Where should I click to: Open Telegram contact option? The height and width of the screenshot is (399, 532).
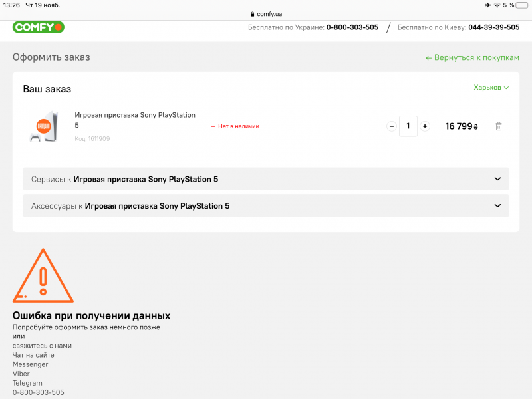(27, 383)
